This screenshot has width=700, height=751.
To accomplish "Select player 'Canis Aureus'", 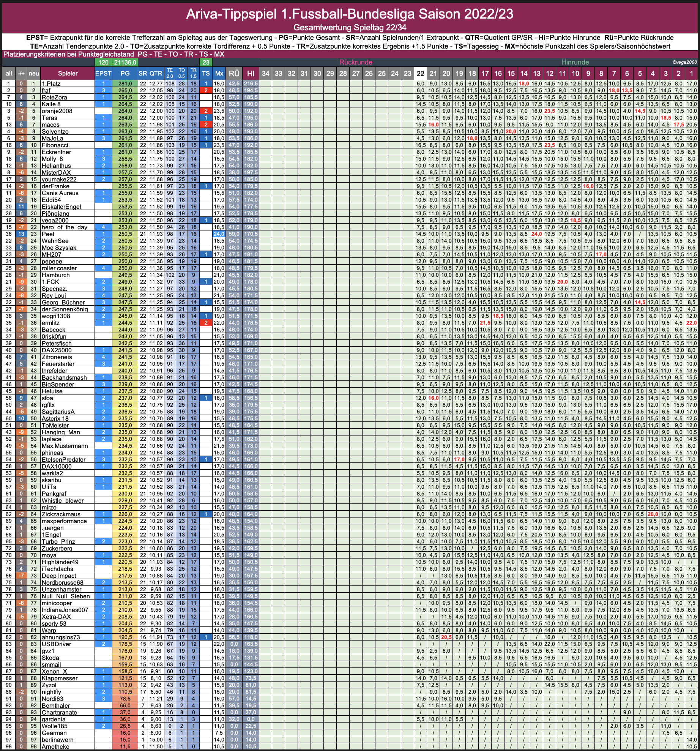I will pos(60,193).
